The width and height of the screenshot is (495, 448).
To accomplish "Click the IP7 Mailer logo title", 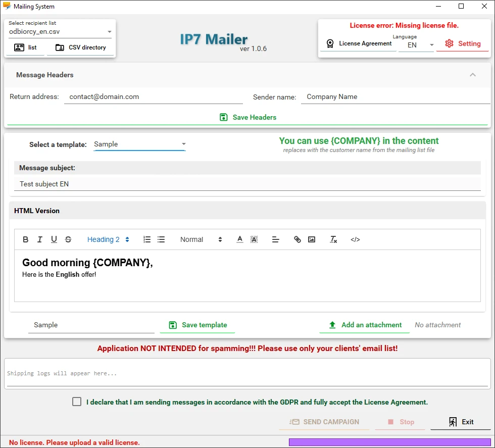I will [214, 39].
